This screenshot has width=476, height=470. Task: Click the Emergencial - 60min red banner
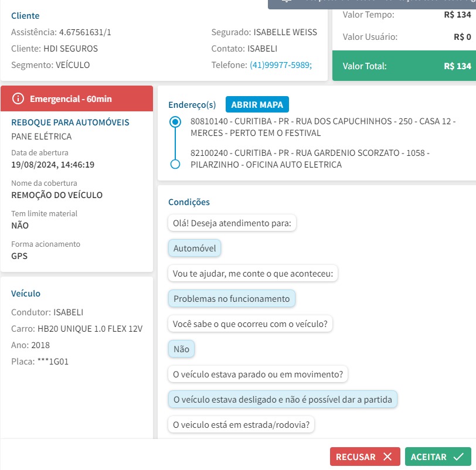(x=77, y=98)
